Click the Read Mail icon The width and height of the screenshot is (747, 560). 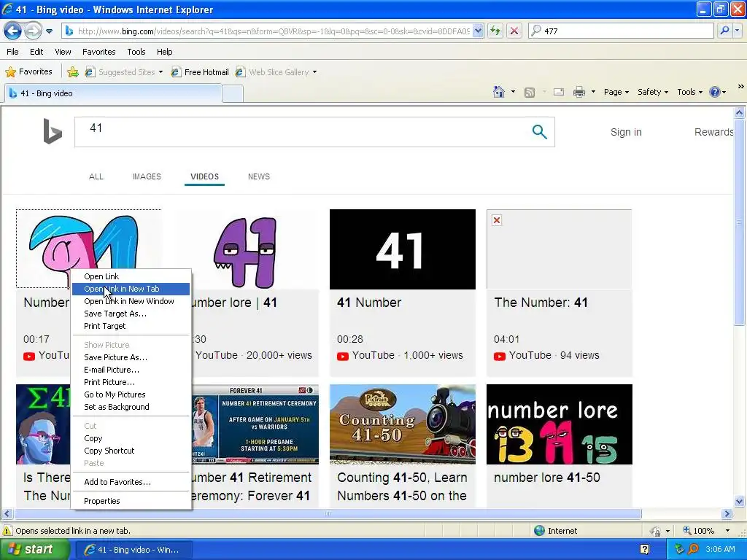[558, 92]
